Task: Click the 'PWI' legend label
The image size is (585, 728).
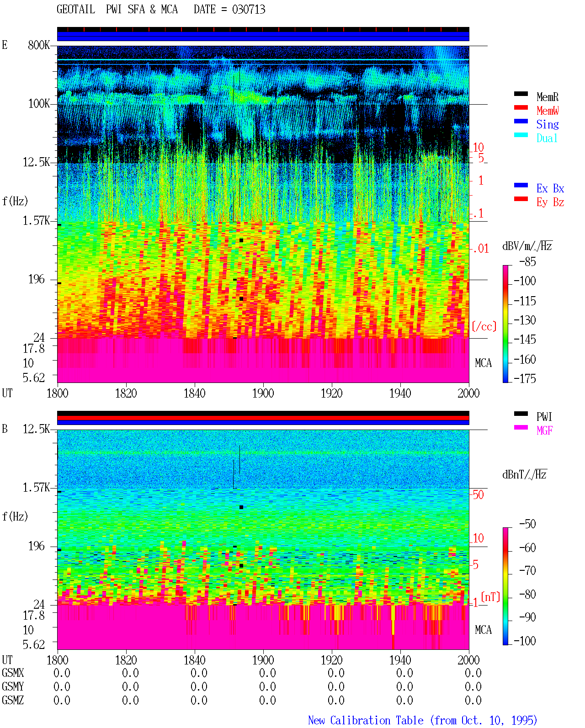Action: [x=545, y=417]
